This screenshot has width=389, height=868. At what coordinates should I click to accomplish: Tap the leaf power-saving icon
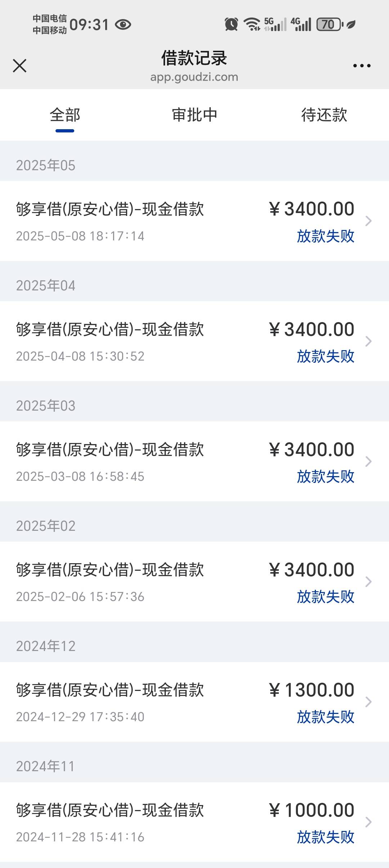pyautogui.click(x=351, y=24)
